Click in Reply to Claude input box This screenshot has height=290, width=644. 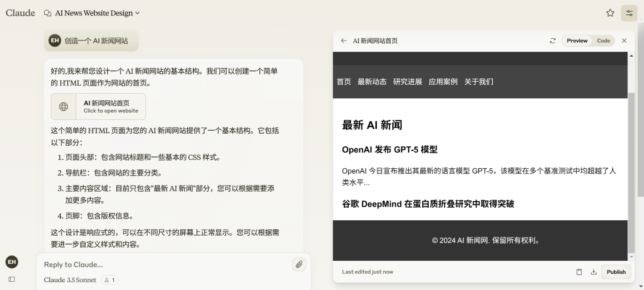tap(165, 264)
